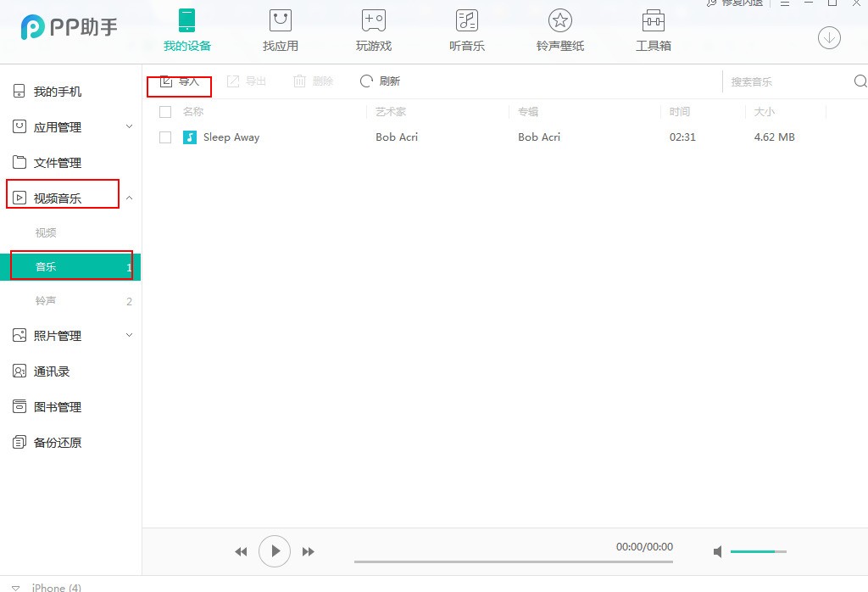Screen dimensions: 868x592
Task: Switch to the 铃声 ringtones tab
Action: [46, 300]
